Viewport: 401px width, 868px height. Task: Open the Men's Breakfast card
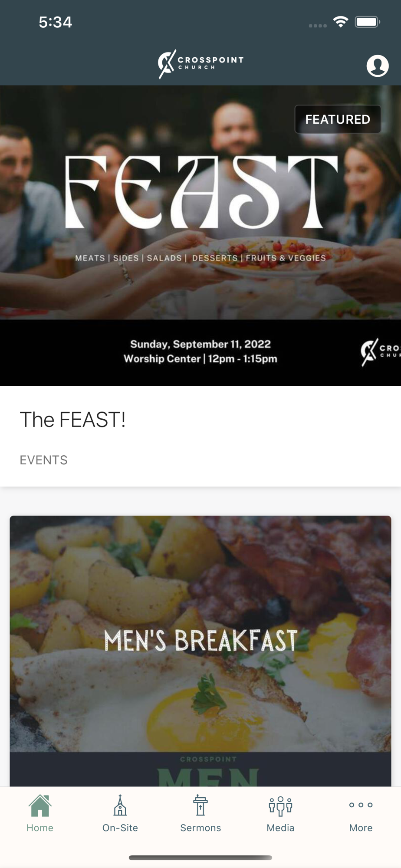click(x=200, y=651)
